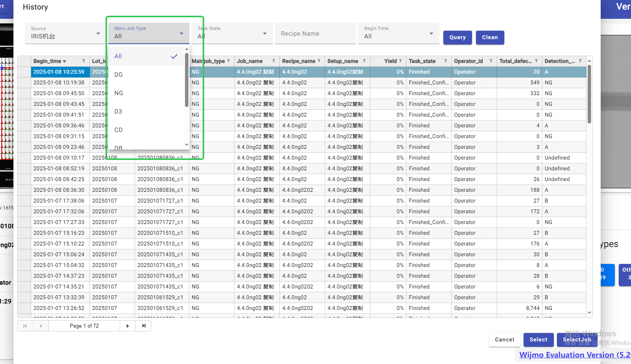This screenshot has width=631, height=364.
Task: Open filter icon on Job_name column
Action: (274, 61)
